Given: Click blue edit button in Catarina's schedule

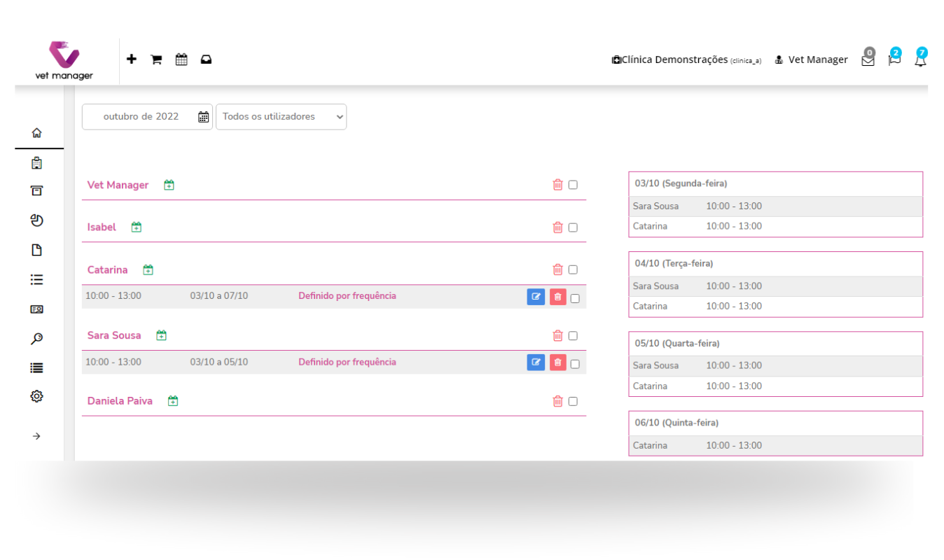Looking at the screenshot, I should [x=536, y=297].
